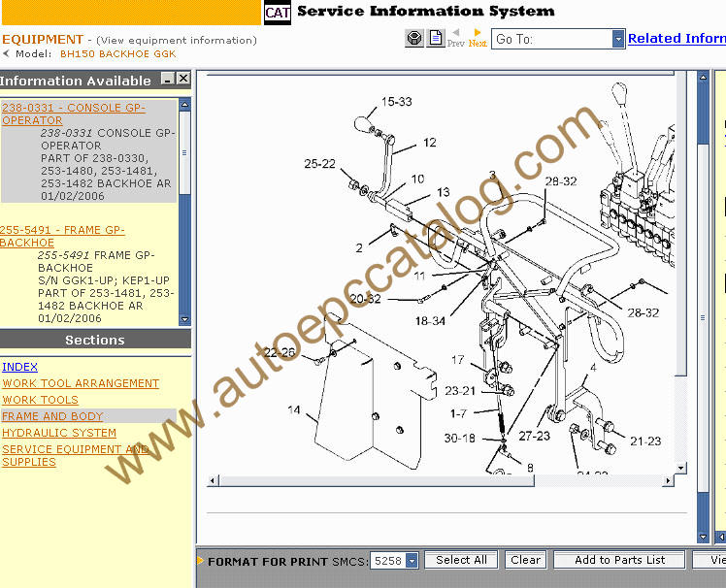726x588 pixels.
Task: Click part label 15-33 in diagram
Action: tap(397, 101)
